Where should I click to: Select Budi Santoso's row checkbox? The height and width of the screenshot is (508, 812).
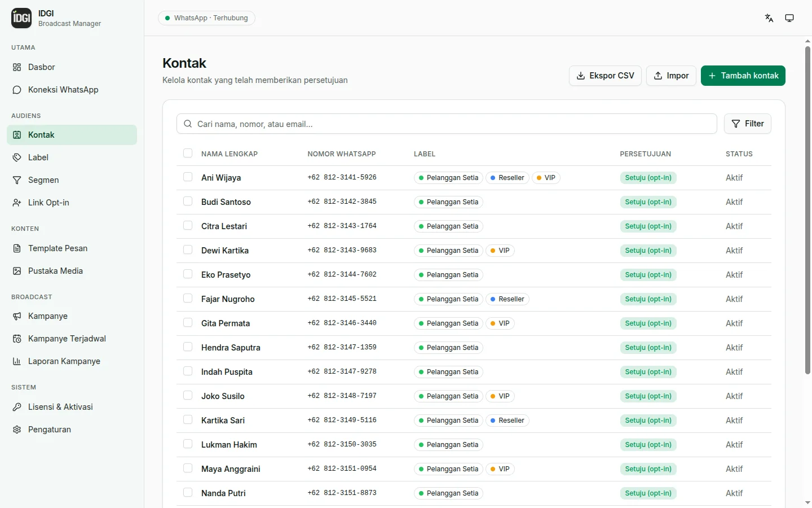point(188,202)
